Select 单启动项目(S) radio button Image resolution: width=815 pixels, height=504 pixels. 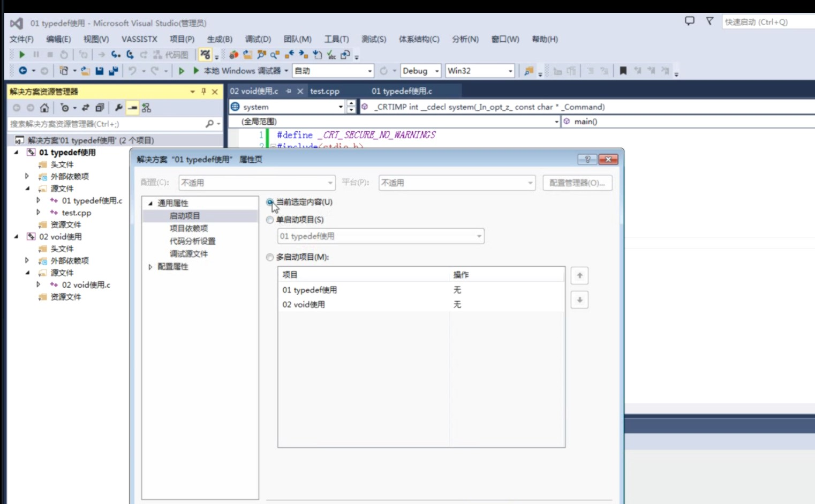point(270,220)
